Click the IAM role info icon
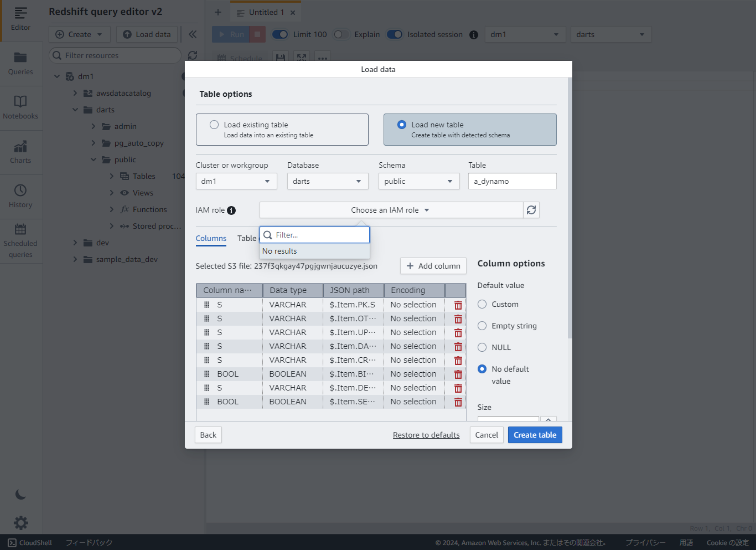Image resolution: width=756 pixels, height=550 pixels. click(231, 211)
